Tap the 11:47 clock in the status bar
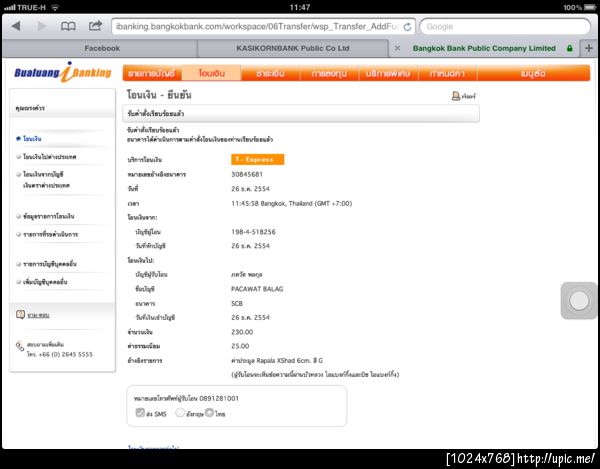This screenshot has width=600, height=469. [x=300, y=7]
